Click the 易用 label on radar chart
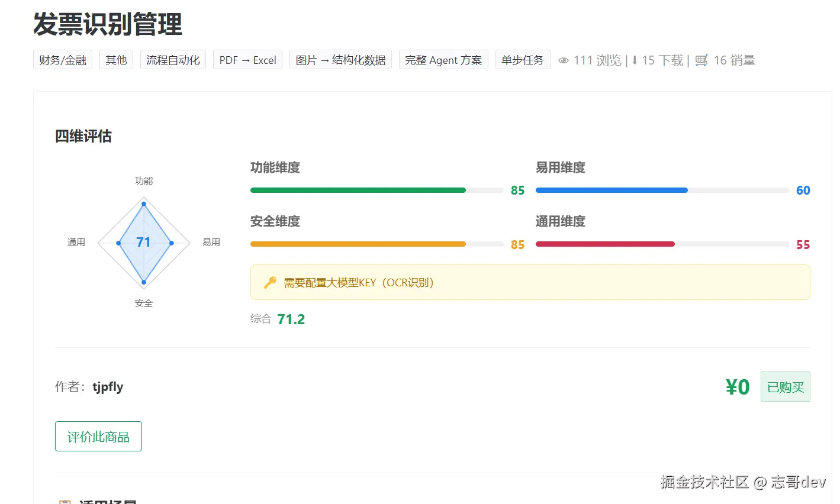The width and height of the screenshot is (840, 504). pos(211,242)
